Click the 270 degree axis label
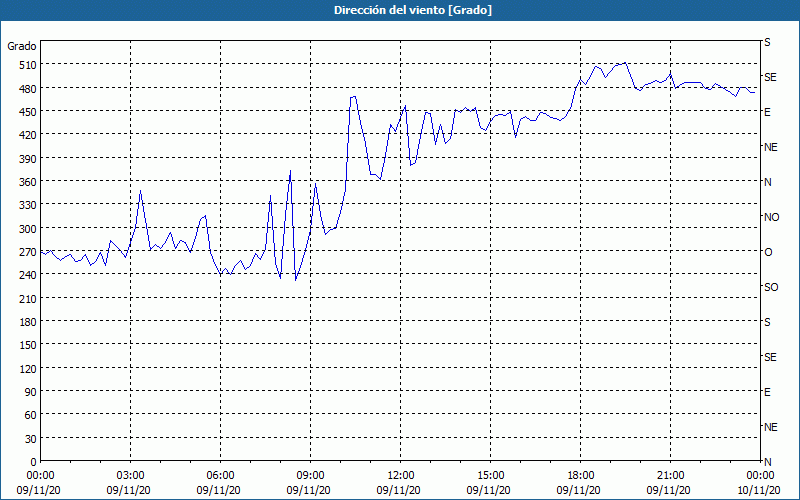Viewport: 800px width, 500px height. (x=29, y=252)
